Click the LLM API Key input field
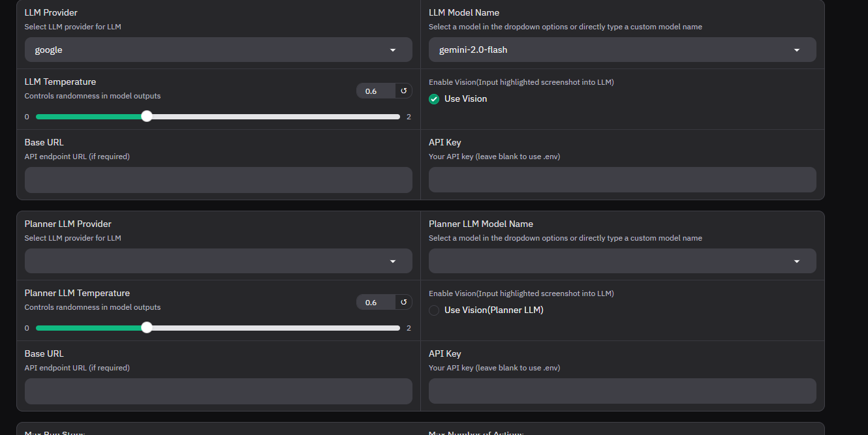 (x=622, y=180)
